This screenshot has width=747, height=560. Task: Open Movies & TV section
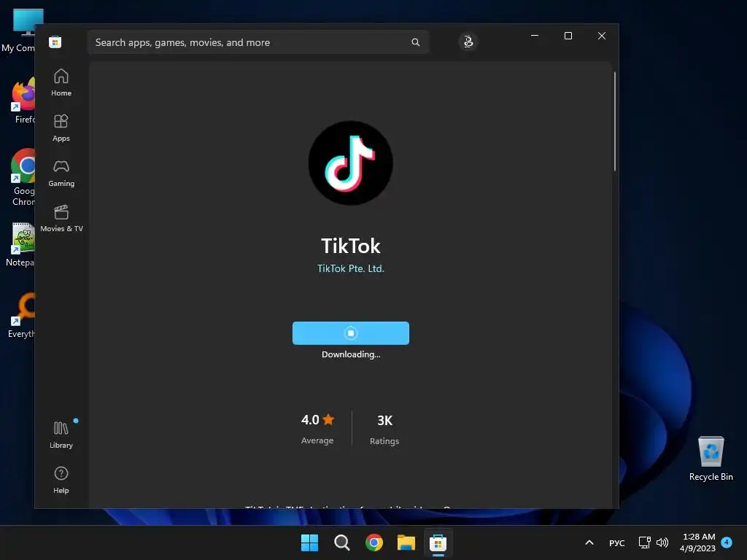pos(61,218)
